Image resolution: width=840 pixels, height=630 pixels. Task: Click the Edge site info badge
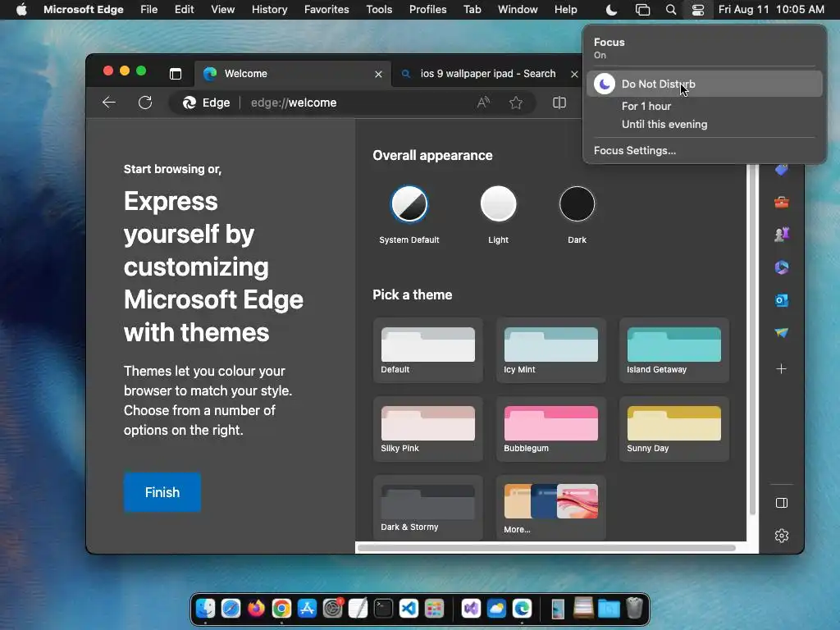206,103
